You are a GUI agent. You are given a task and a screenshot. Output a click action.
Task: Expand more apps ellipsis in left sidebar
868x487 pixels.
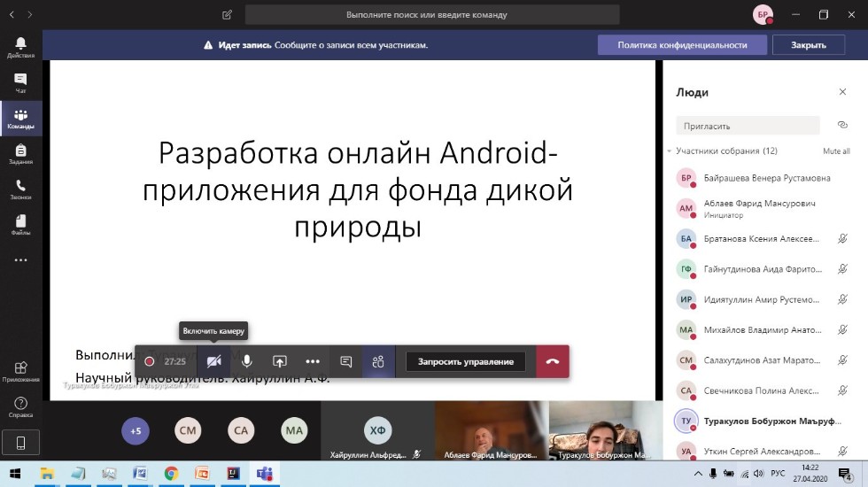20,260
